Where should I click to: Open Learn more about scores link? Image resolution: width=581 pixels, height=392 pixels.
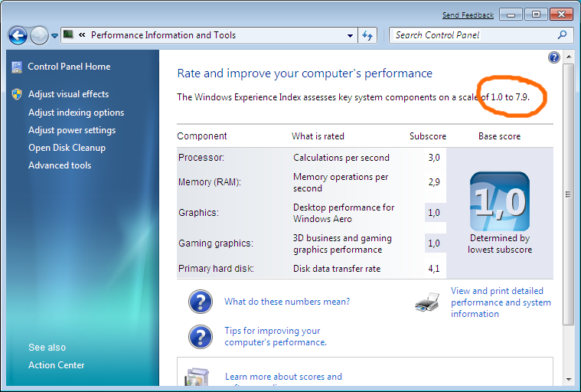pos(283,377)
